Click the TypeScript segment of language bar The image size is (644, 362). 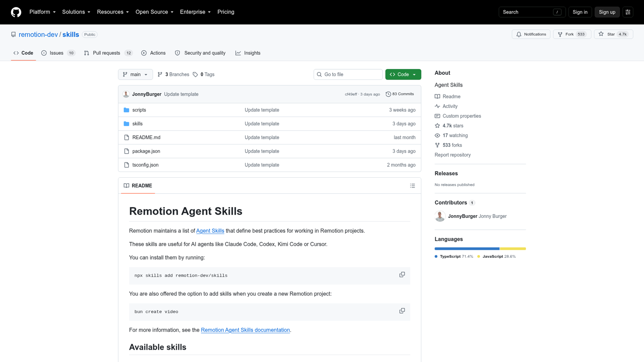(467, 249)
